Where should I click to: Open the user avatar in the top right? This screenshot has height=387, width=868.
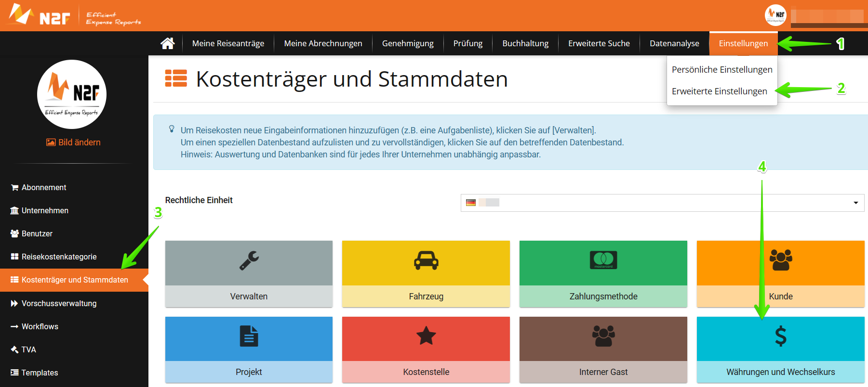[x=775, y=15]
